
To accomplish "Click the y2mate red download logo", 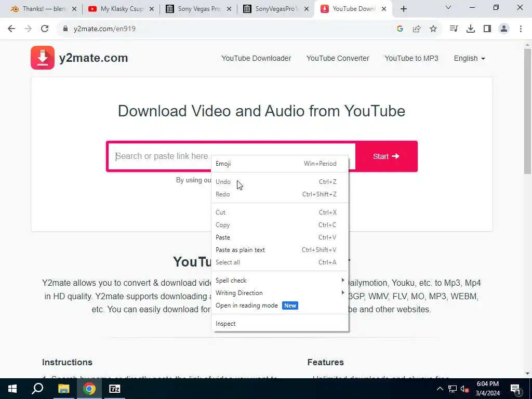I will [x=43, y=58].
